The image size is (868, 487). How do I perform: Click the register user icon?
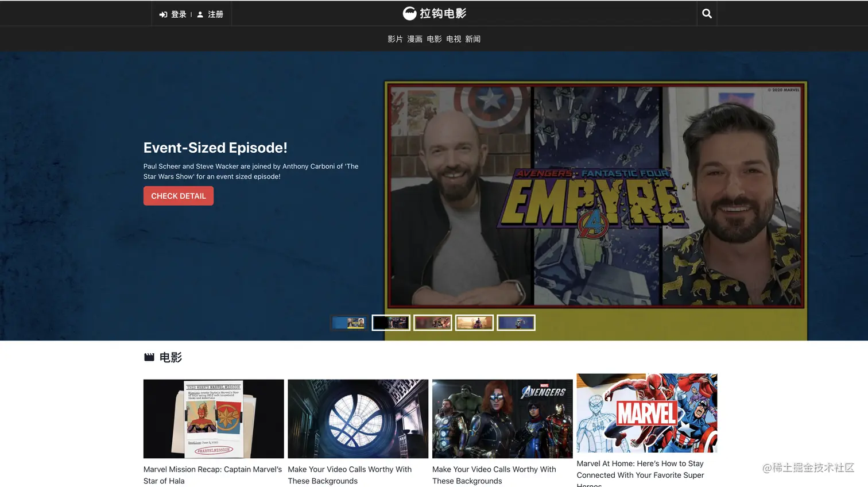200,14
